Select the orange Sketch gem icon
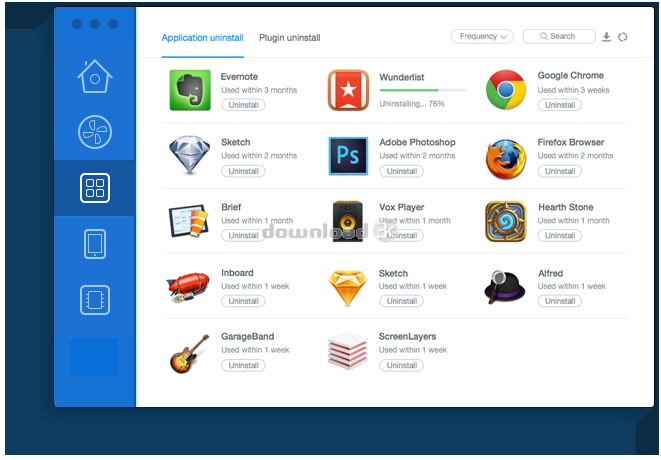Viewport: 661px width, 460px height. point(348,288)
